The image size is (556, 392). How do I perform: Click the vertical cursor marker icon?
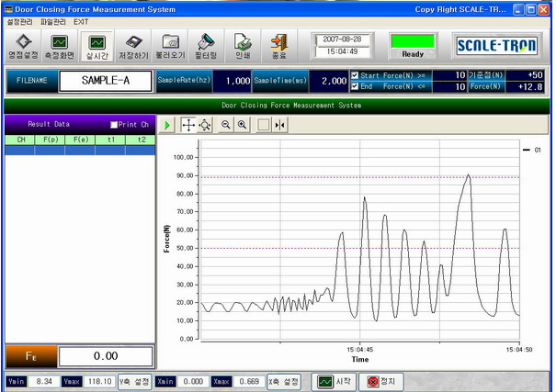click(x=279, y=125)
